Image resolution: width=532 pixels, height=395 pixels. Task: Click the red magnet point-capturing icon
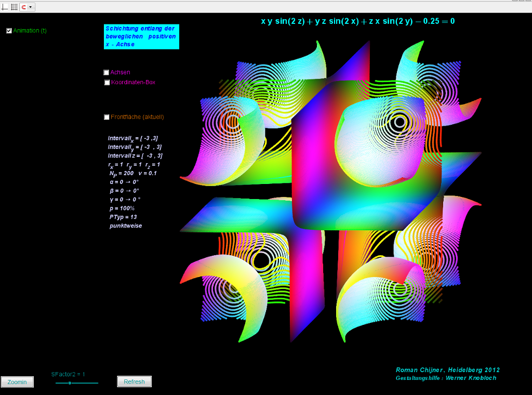pos(23,7)
